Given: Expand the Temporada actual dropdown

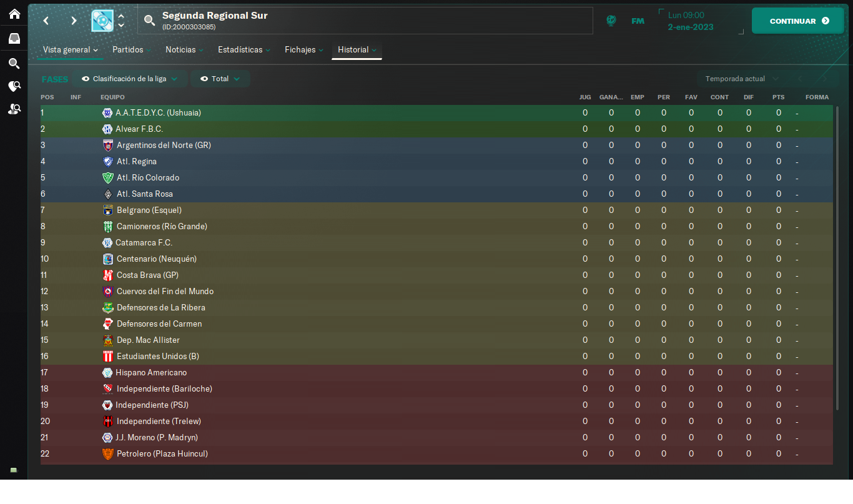Looking at the screenshot, I should 741,79.
